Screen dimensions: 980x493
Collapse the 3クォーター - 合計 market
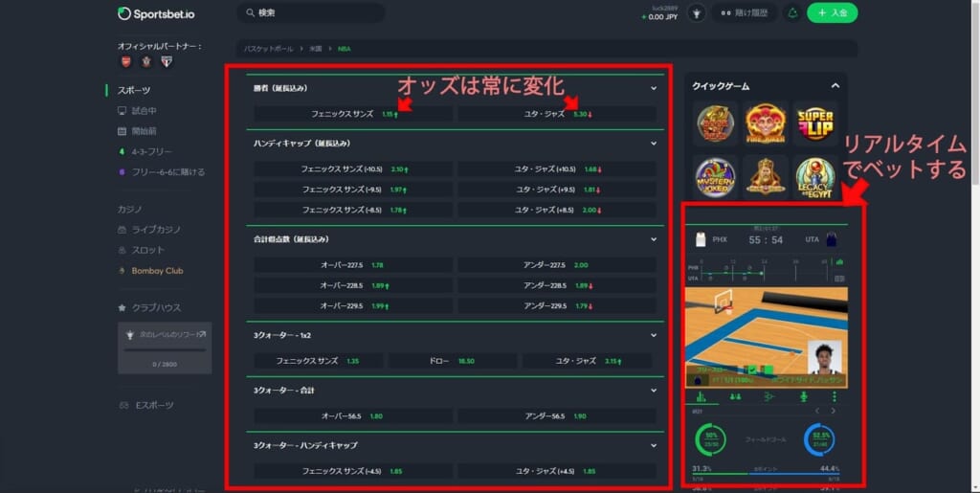(654, 391)
